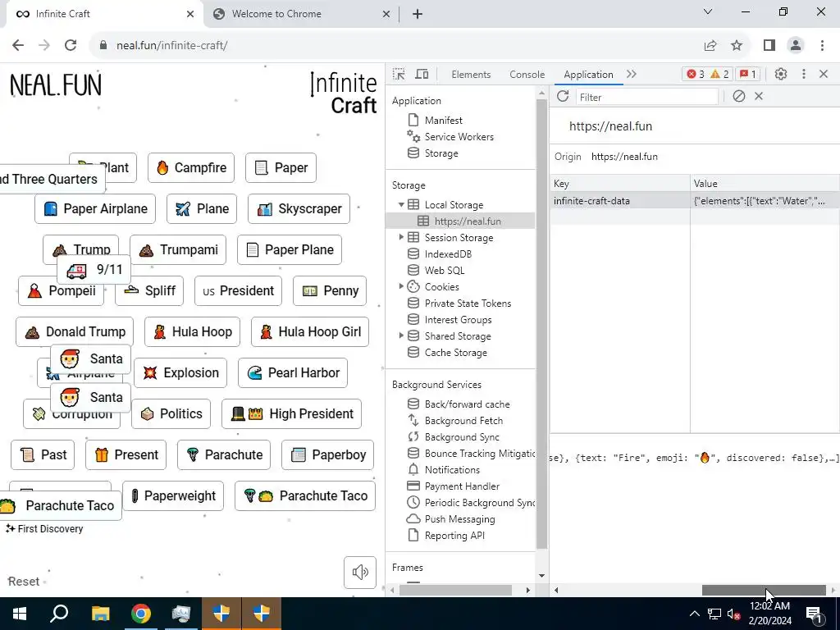This screenshot has height=630, width=840.
Task: Select the Campfire element
Action: (x=191, y=167)
